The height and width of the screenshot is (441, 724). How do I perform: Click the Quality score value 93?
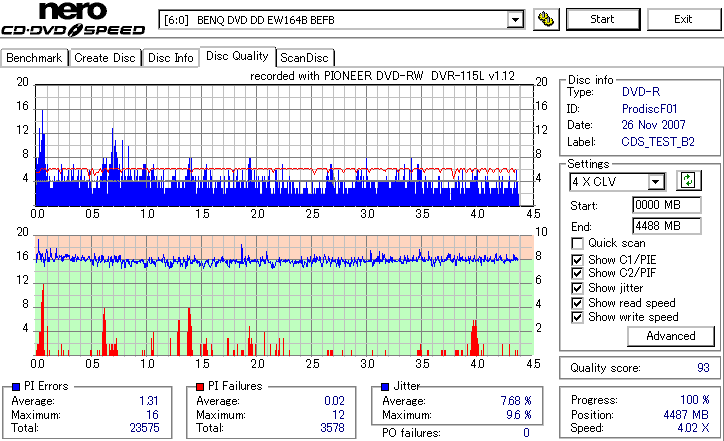pyautogui.click(x=703, y=368)
